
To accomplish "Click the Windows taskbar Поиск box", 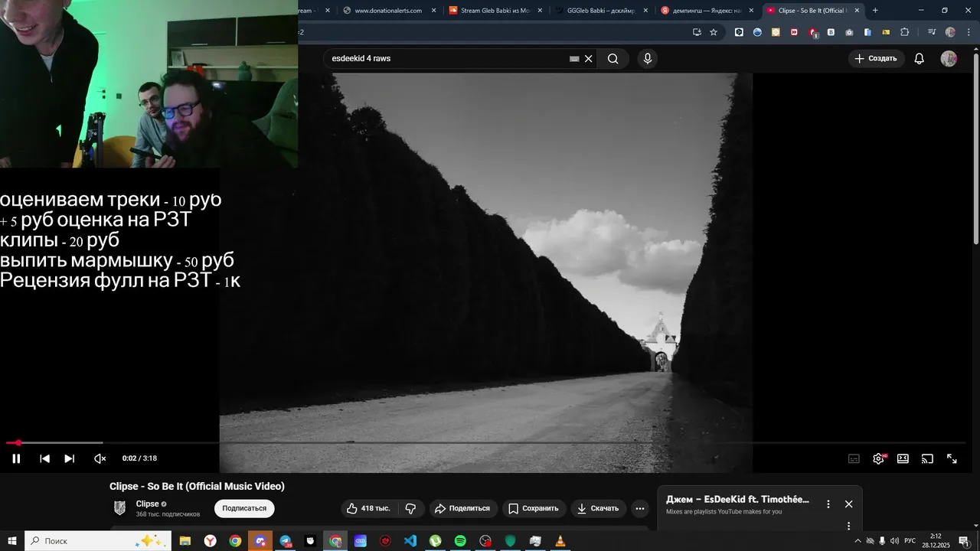I will tap(98, 541).
